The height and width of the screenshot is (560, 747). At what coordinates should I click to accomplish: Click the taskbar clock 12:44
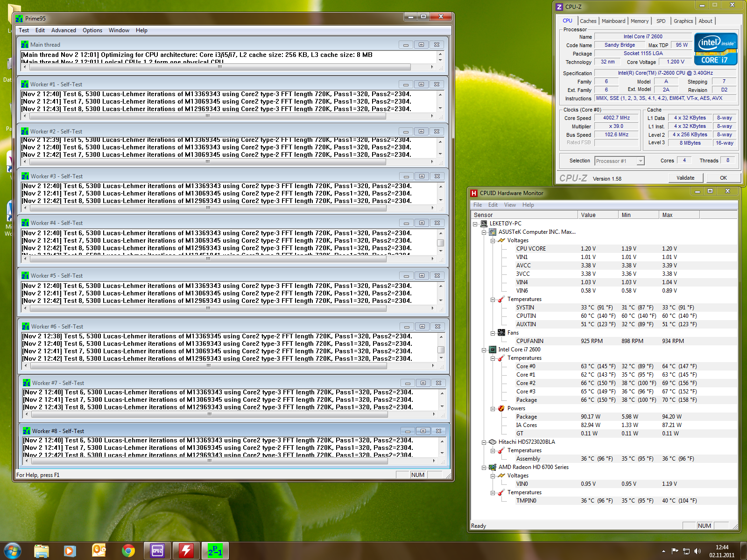click(722, 547)
